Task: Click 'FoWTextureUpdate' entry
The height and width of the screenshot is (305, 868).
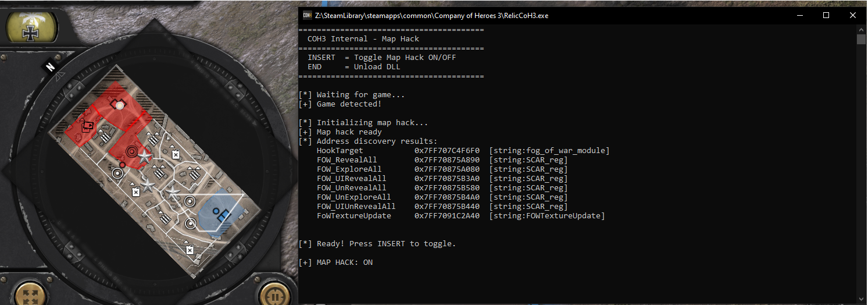Action: (354, 216)
